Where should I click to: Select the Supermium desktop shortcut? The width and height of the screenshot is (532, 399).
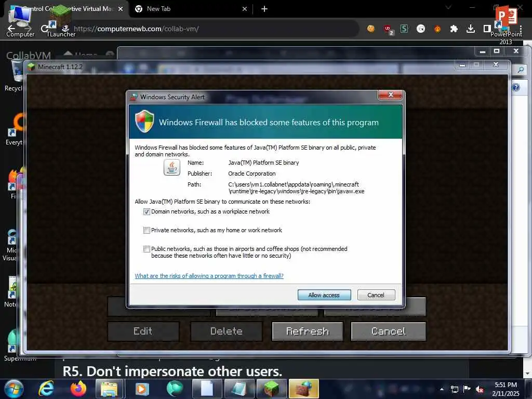pyautogui.click(x=14, y=344)
